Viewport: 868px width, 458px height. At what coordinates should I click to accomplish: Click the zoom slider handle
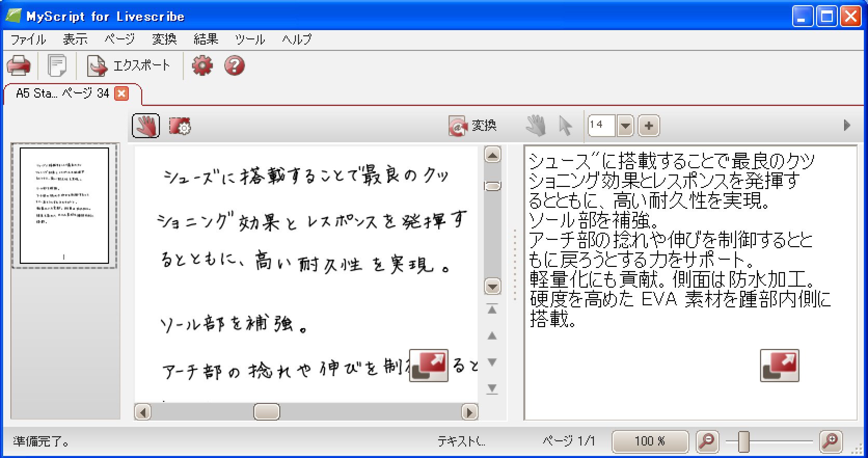coord(744,441)
